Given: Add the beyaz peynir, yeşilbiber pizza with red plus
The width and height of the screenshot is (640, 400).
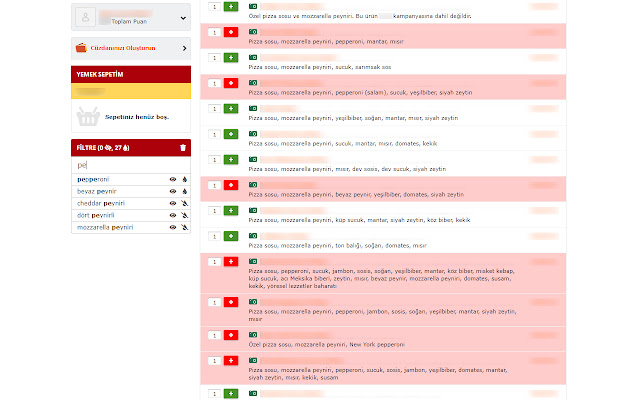Looking at the screenshot, I should (231, 185).
